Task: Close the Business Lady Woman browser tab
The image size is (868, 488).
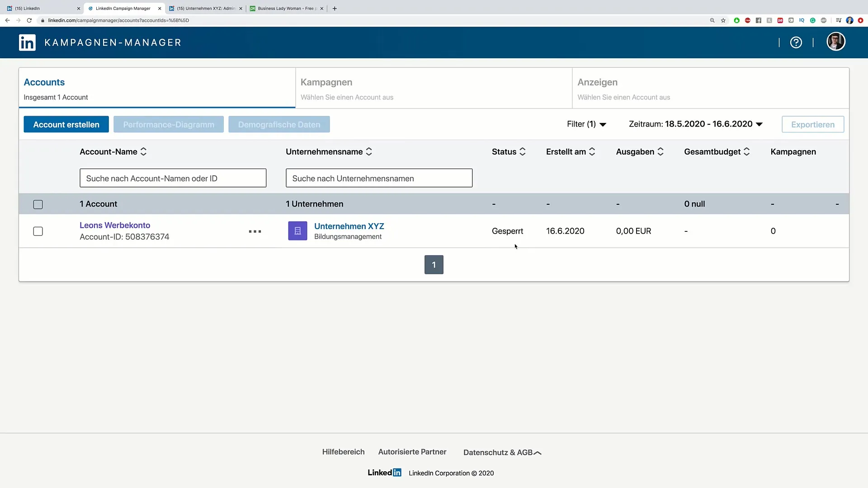Action: pyautogui.click(x=322, y=8)
